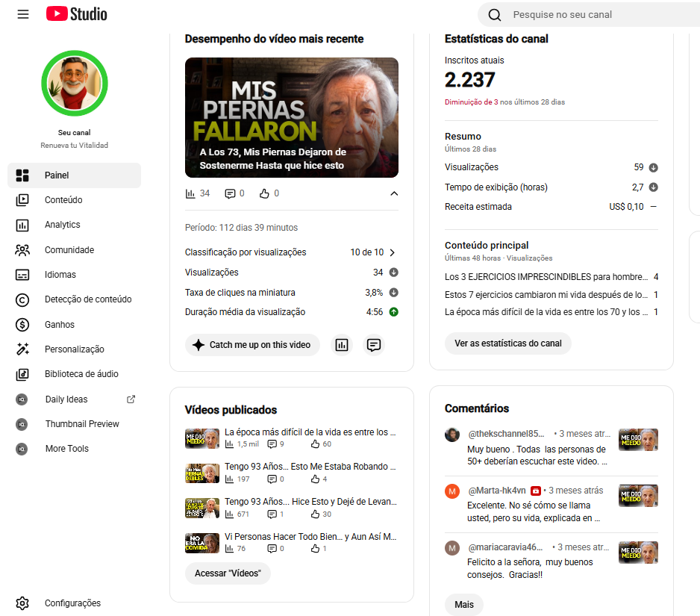Open video analytics icon beside Catch me up
The width and height of the screenshot is (700, 616).
click(342, 345)
